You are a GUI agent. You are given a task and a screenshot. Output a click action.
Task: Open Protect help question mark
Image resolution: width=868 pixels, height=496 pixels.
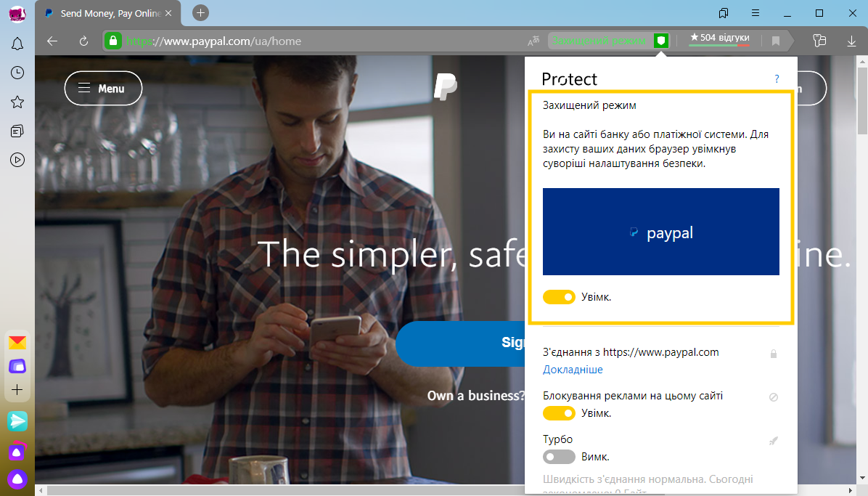[x=777, y=78]
